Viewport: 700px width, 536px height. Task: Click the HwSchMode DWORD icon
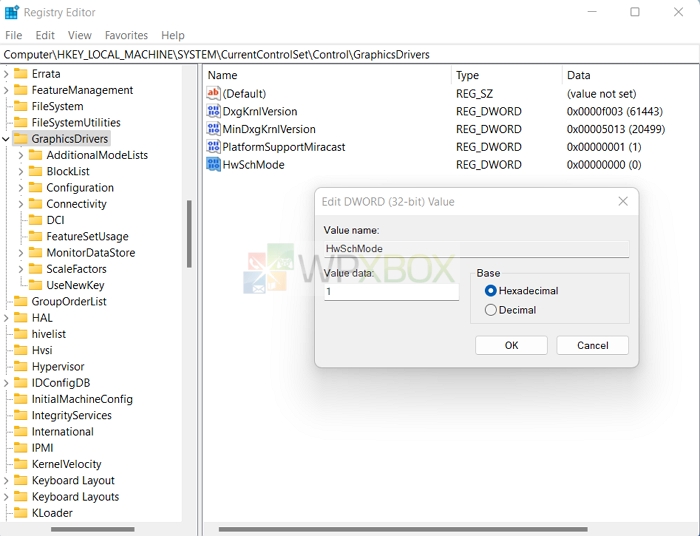(213, 165)
